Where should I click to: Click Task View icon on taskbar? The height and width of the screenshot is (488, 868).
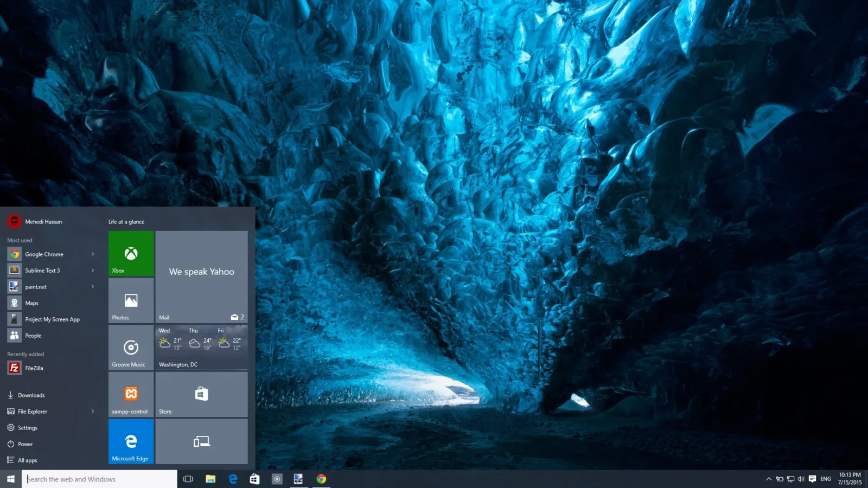(188, 479)
